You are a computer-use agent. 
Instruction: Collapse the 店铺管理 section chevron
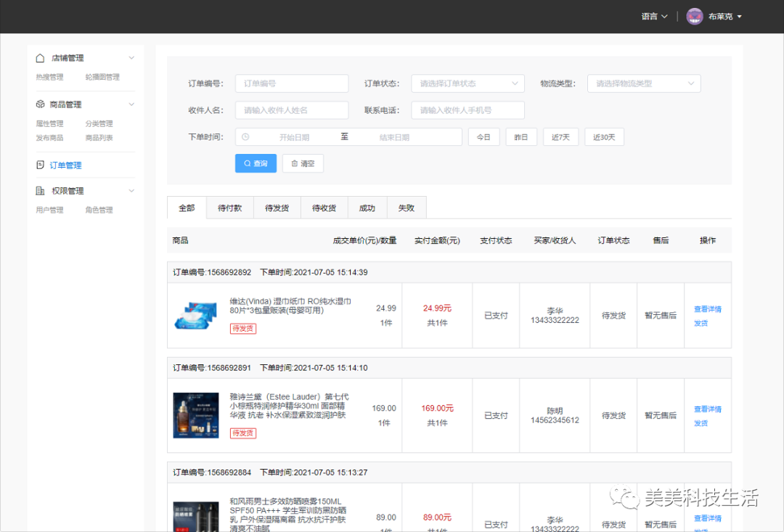(132, 57)
